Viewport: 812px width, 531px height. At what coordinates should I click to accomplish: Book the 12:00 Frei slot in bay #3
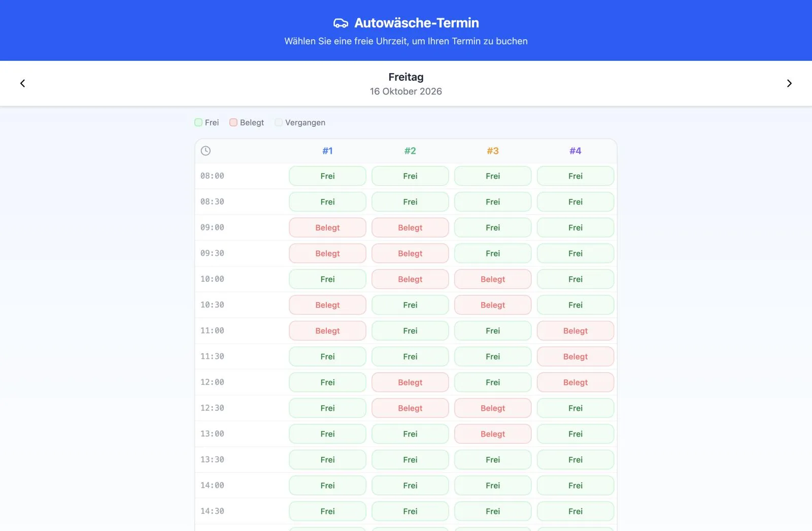pos(493,383)
